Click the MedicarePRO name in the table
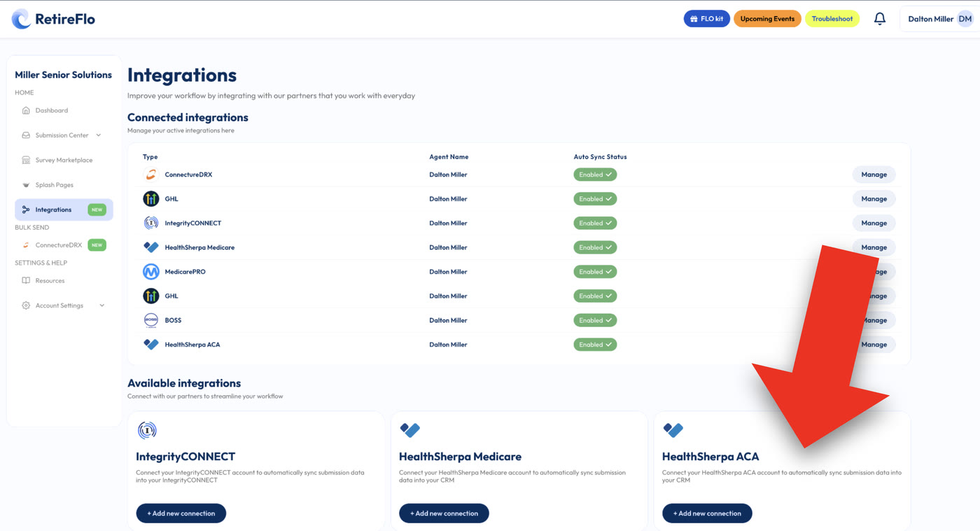 coord(185,272)
